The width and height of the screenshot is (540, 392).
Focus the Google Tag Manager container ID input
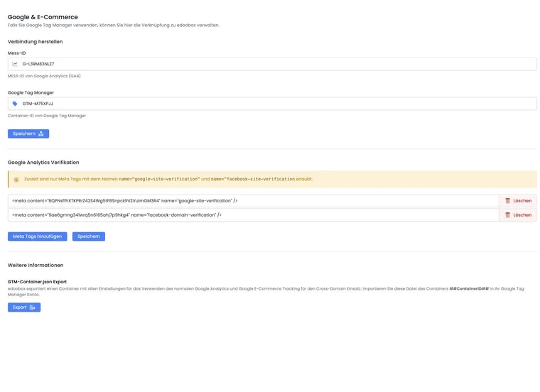272,104
